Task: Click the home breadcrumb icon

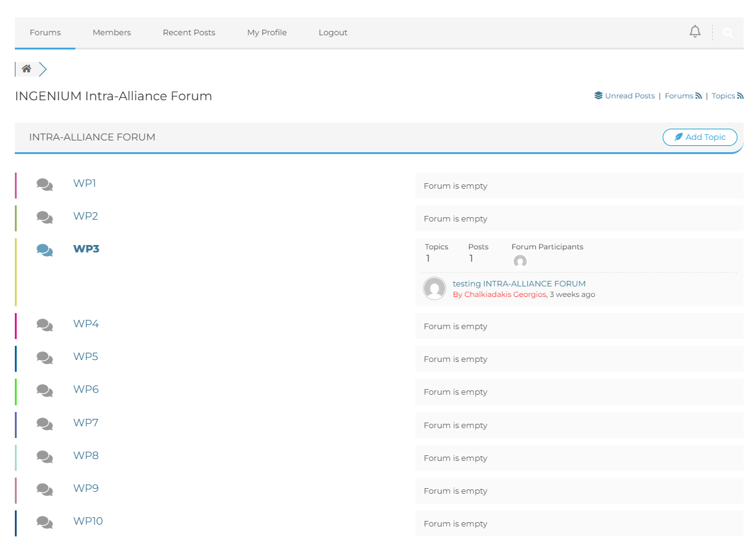Action: point(26,69)
